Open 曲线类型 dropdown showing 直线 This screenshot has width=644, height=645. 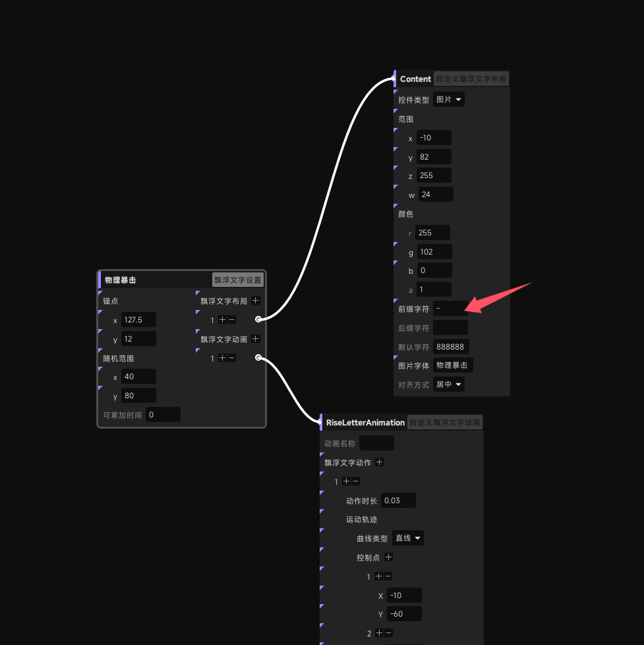pos(408,538)
